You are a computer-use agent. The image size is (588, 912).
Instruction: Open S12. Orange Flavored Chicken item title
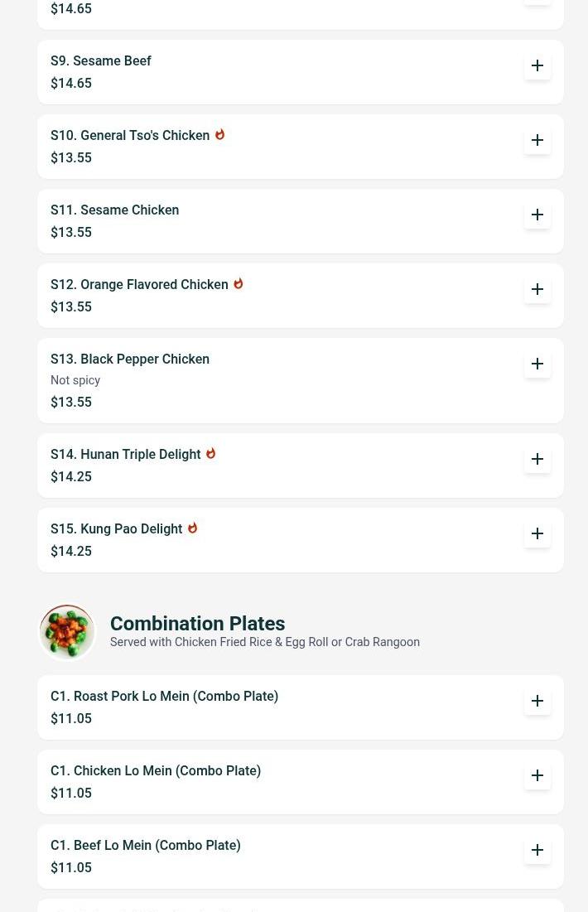click(139, 284)
